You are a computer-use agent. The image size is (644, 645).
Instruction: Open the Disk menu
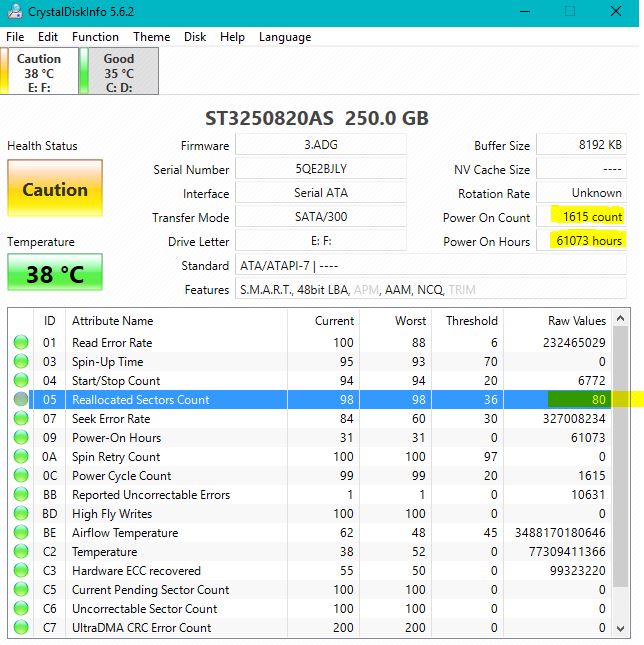click(x=195, y=37)
